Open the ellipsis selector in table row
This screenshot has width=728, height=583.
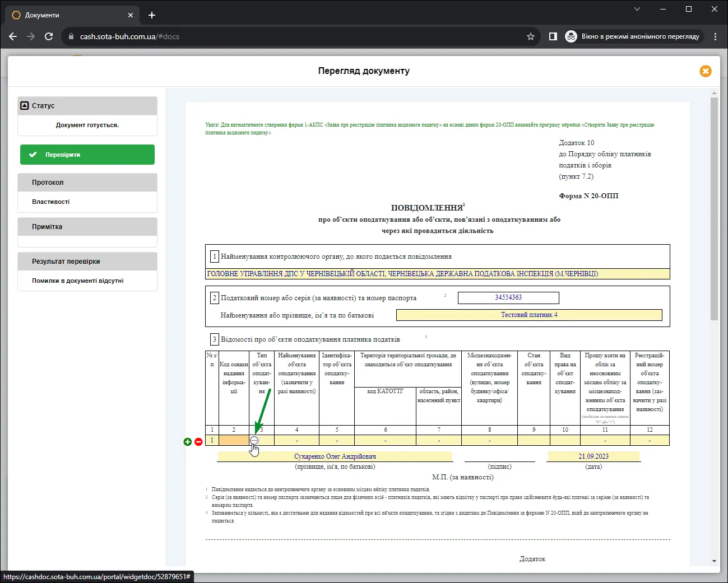[254, 441]
